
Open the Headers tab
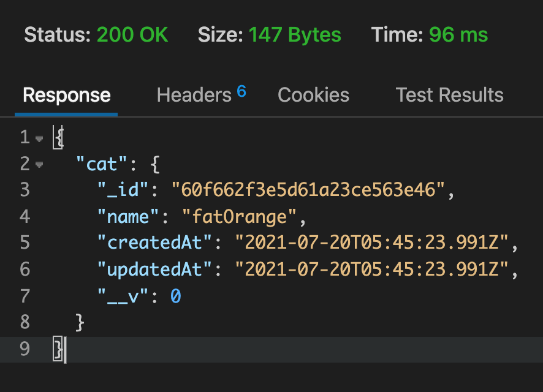[194, 95]
